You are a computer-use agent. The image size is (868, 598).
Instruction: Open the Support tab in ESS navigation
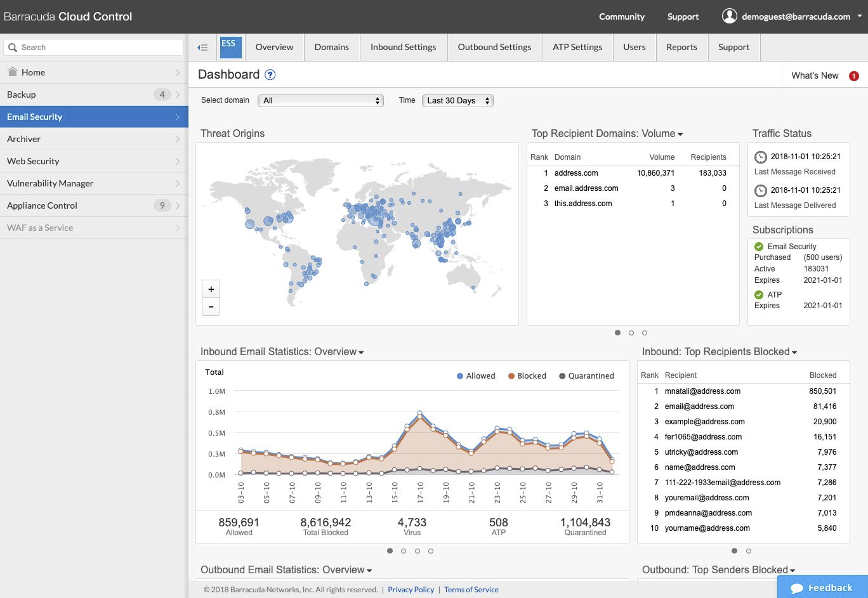click(734, 48)
